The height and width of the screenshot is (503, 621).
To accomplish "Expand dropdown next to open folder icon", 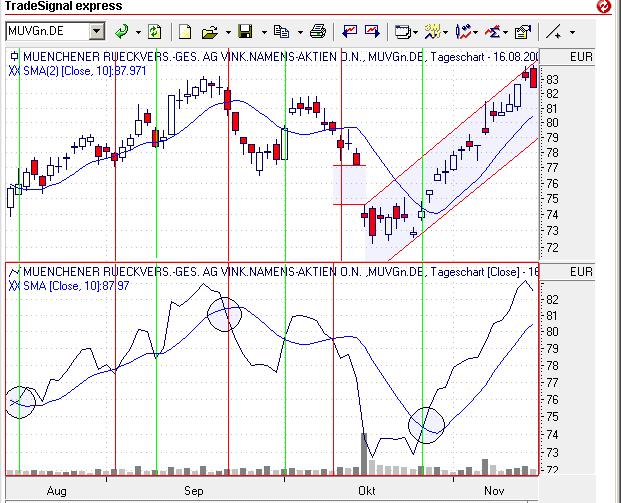I will point(229,32).
